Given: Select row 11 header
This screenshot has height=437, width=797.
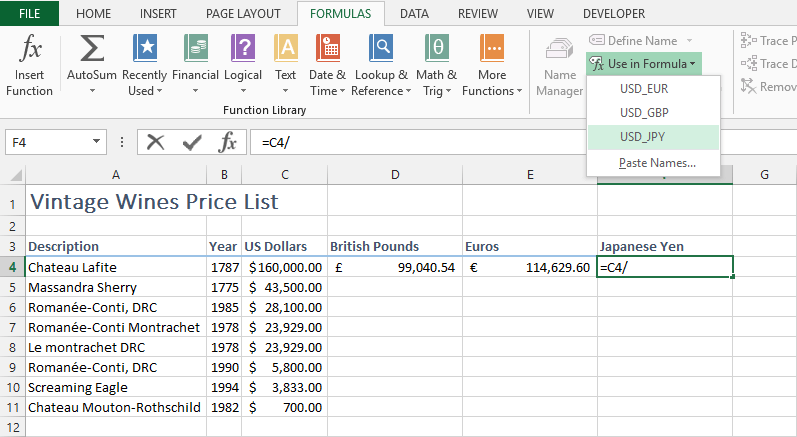Looking at the screenshot, I should pos(13,408).
